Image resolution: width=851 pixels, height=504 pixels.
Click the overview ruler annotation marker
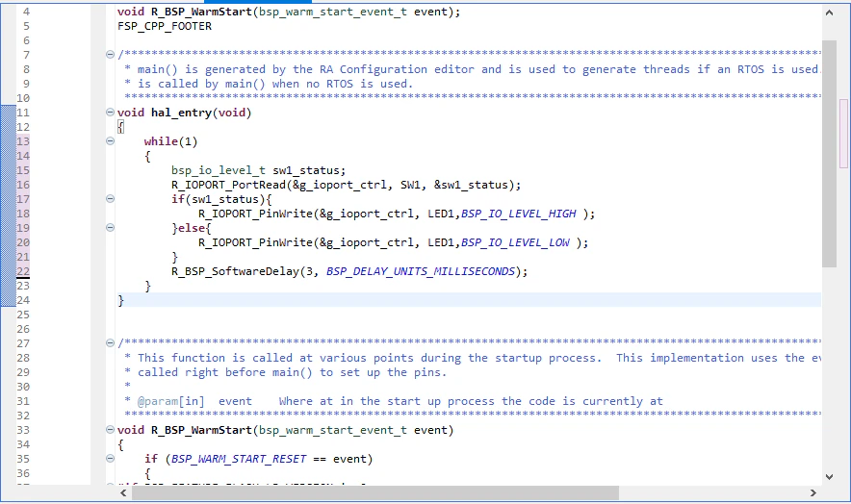[843, 133]
